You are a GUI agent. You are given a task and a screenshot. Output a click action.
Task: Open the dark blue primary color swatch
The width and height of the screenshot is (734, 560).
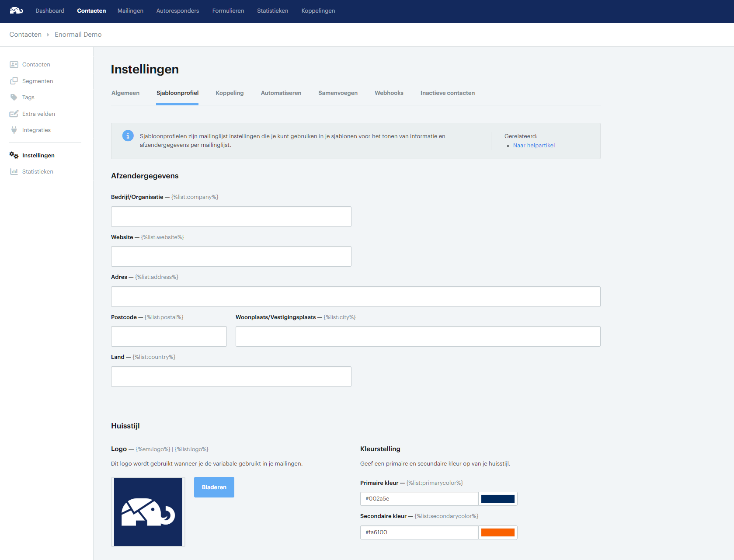(x=498, y=499)
